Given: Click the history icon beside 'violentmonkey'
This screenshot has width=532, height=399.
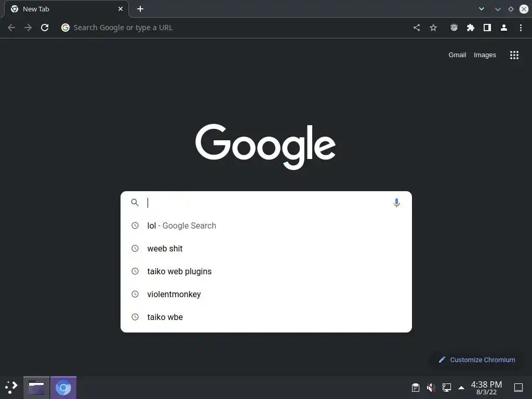Looking at the screenshot, I should click(135, 294).
